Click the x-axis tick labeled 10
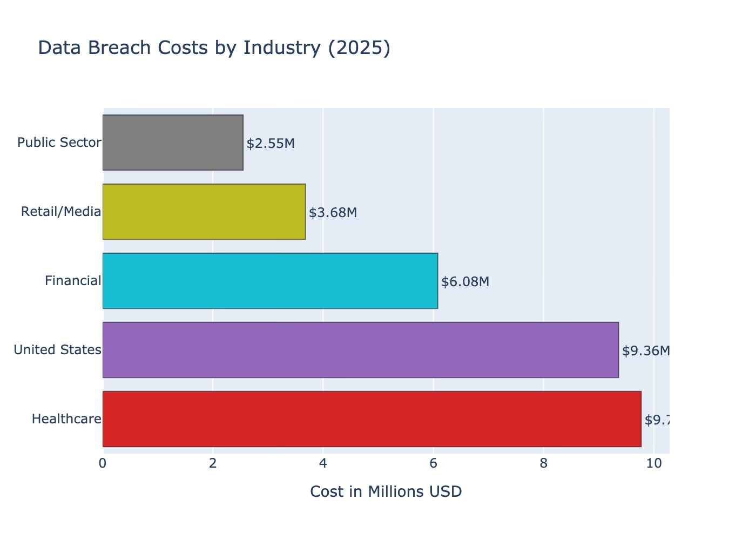The width and height of the screenshot is (756, 540). pyautogui.click(x=653, y=463)
